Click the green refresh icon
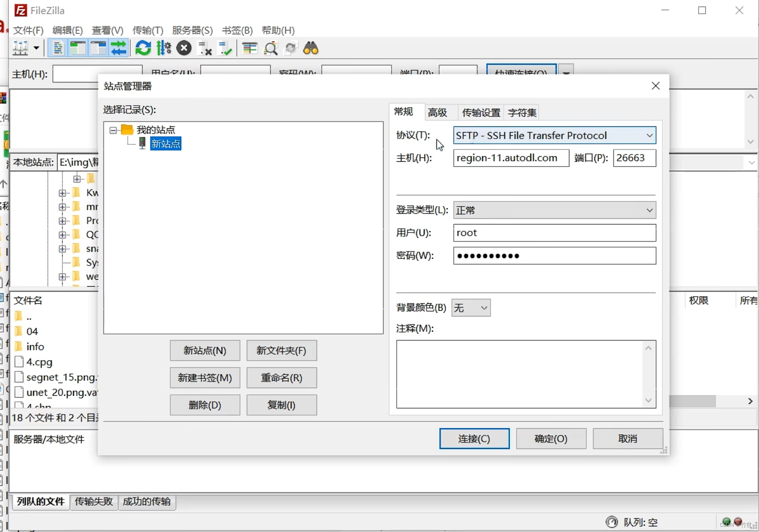This screenshot has height=532, width=759. 143,48
